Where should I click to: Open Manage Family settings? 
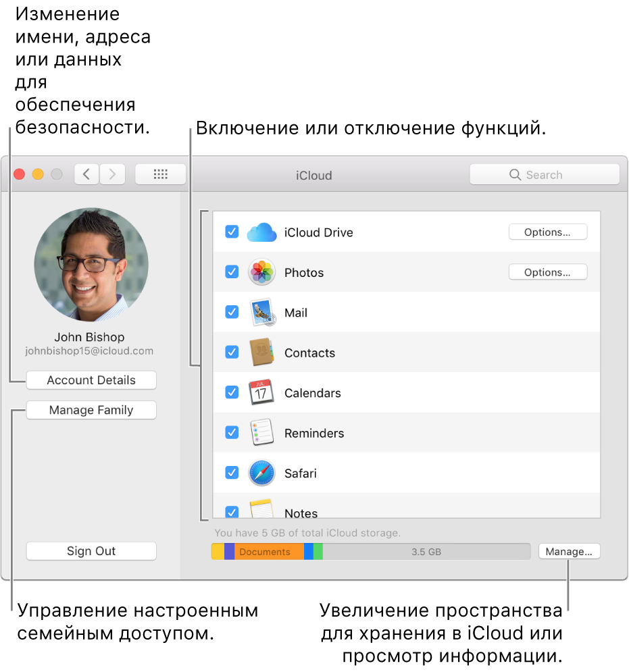click(91, 410)
